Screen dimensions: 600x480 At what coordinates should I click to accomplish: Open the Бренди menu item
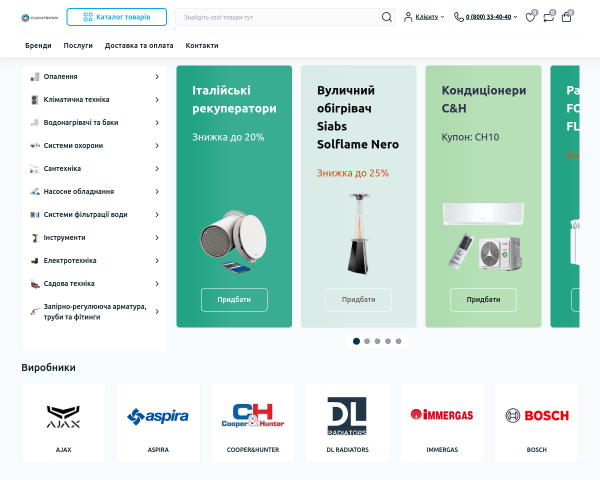38,46
